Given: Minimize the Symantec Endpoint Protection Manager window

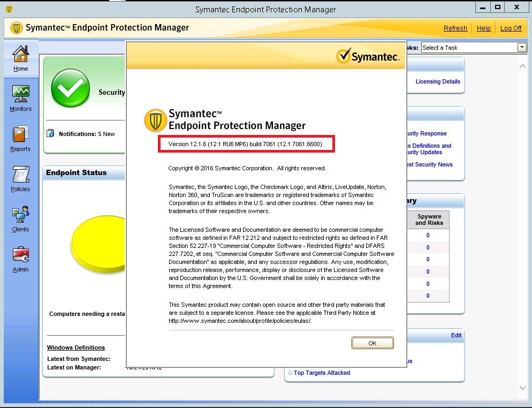Looking at the screenshot, I should click(x=483, y=7).
